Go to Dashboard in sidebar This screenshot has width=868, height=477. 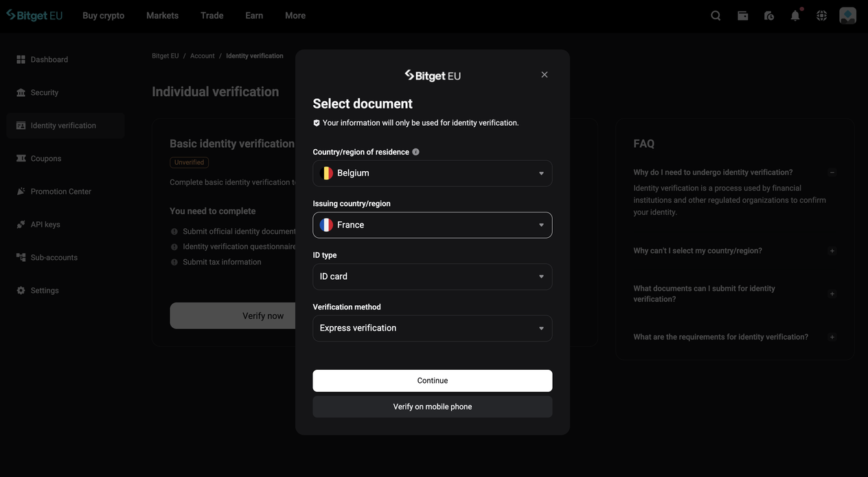(65, 60)
